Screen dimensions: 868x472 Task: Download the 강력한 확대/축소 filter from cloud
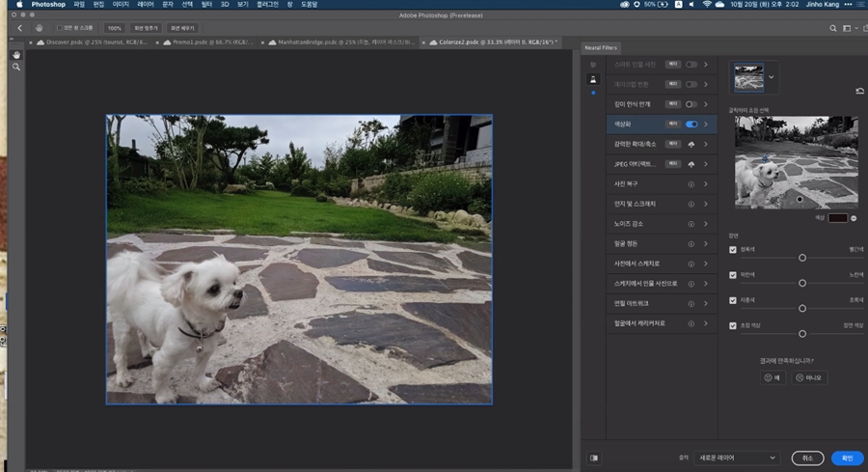coord(691,144)
